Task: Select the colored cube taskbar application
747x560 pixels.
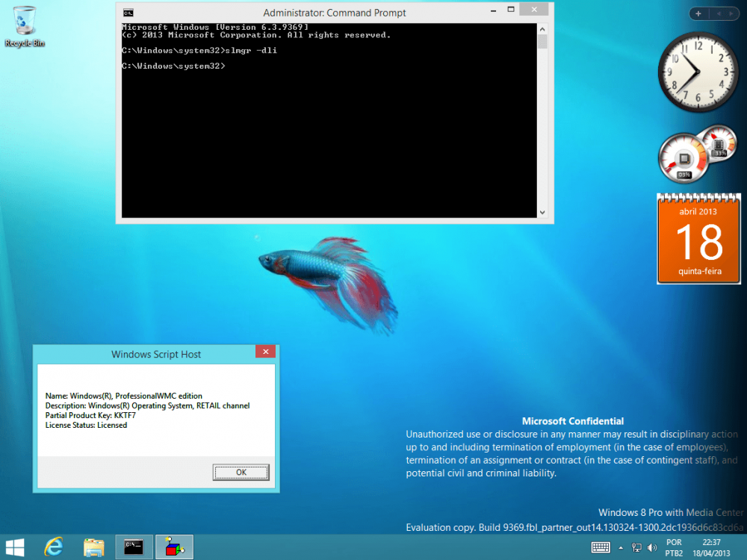Action: (174, 547)
